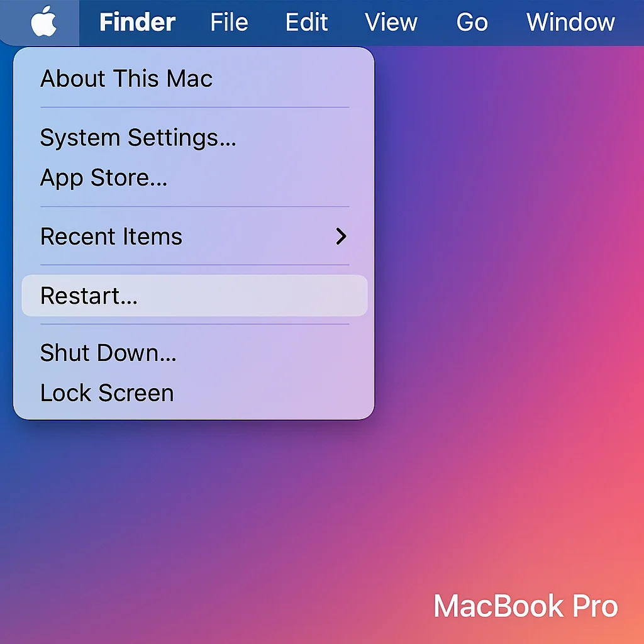Click the MacBook Pro label on desktop

tap(526, 606)
